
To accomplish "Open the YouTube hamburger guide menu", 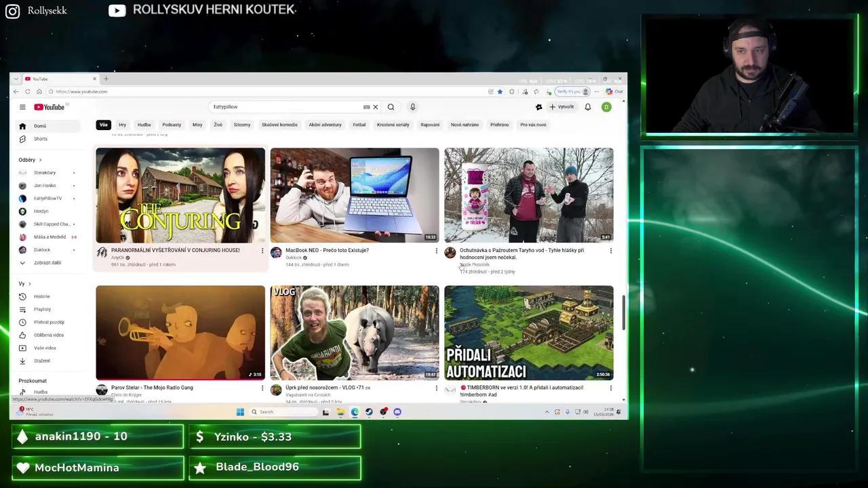I will click(x=22, y=107).
